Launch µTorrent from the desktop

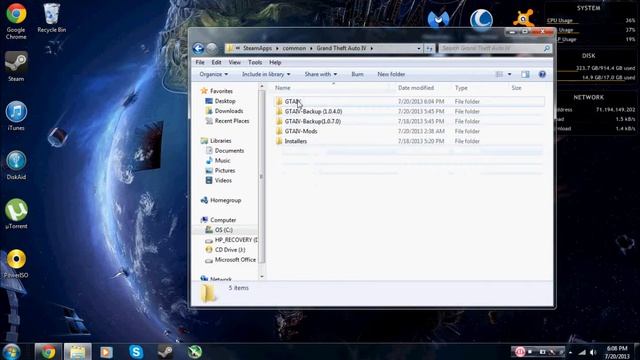[x=16, y=214]
